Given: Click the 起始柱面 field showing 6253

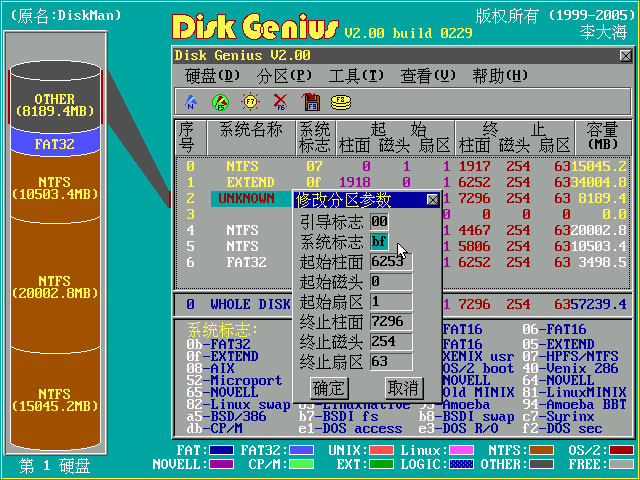Looking at the screenshot, I should (x=391, y=261).
